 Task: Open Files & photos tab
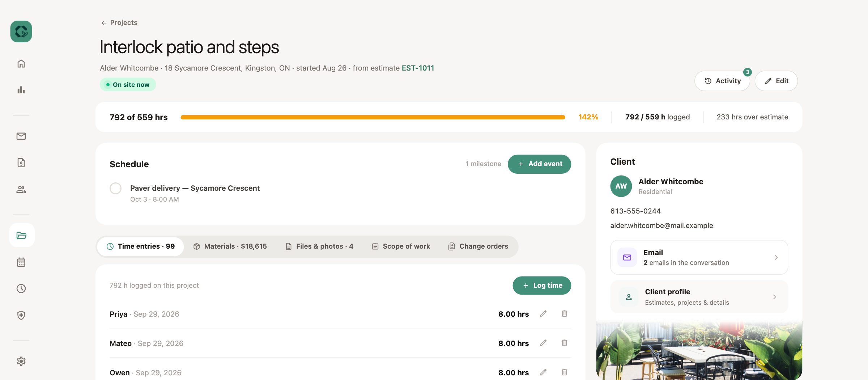[319, 246]
